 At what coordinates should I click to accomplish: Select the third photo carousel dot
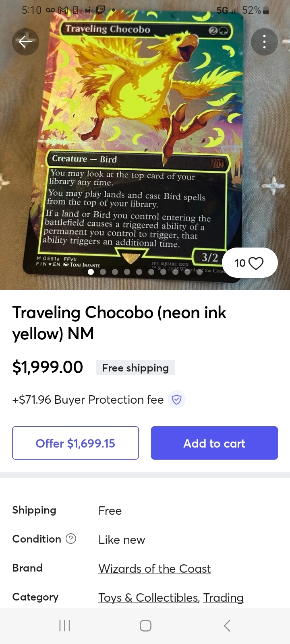(x=115, y=272)
